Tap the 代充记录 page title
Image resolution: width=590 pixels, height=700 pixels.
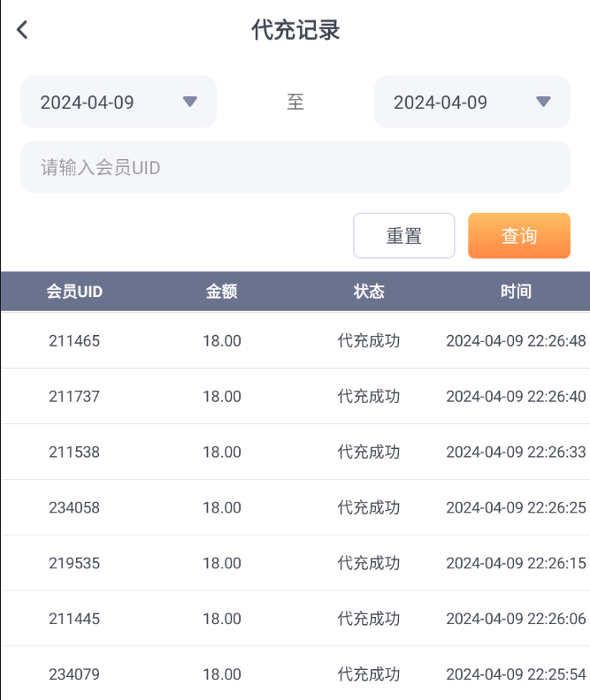coord(295,30)
